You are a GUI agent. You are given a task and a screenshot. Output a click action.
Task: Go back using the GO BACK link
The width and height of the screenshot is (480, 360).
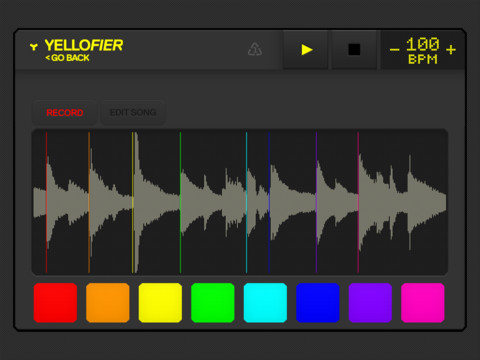67,58
